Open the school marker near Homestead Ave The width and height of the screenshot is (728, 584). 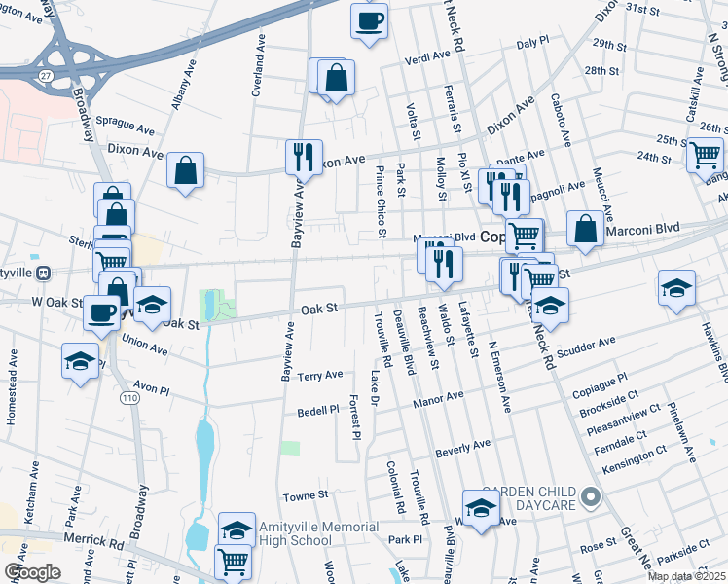(x=80, y=361)
